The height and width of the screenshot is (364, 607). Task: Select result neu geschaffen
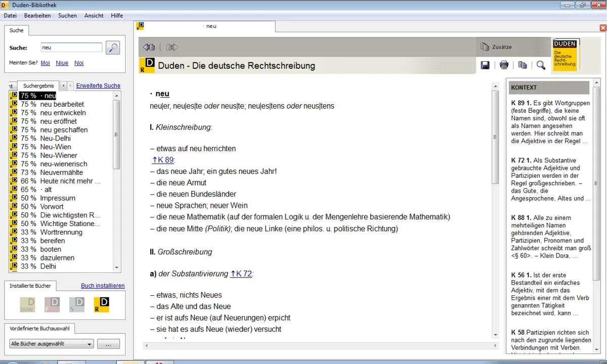[64, 130]
